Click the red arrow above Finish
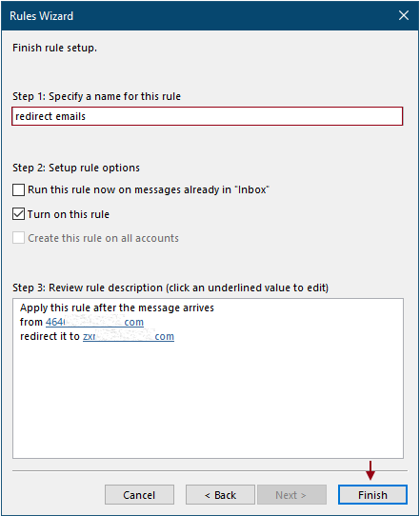The height and width of the screenshot is (516, 420). (370, 470)
